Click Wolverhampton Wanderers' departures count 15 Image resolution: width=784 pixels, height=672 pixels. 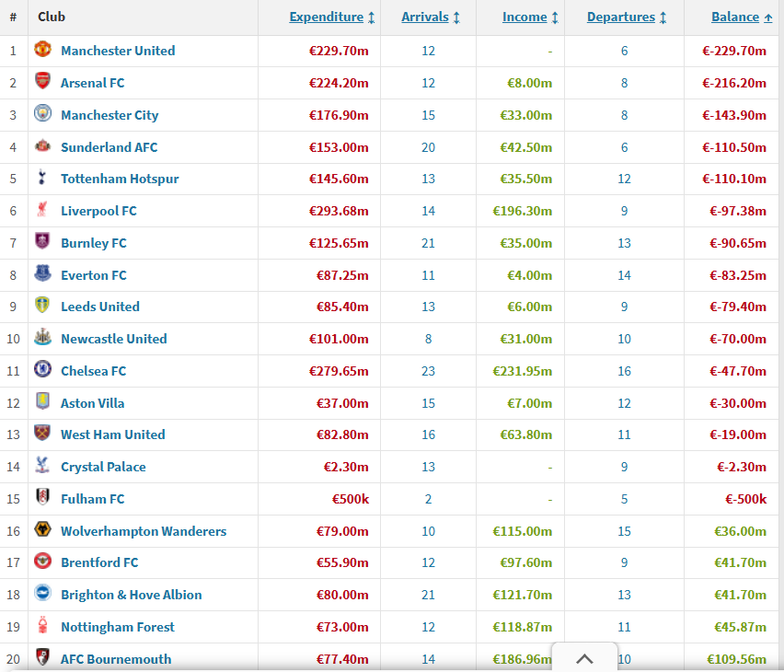(624, 531)
